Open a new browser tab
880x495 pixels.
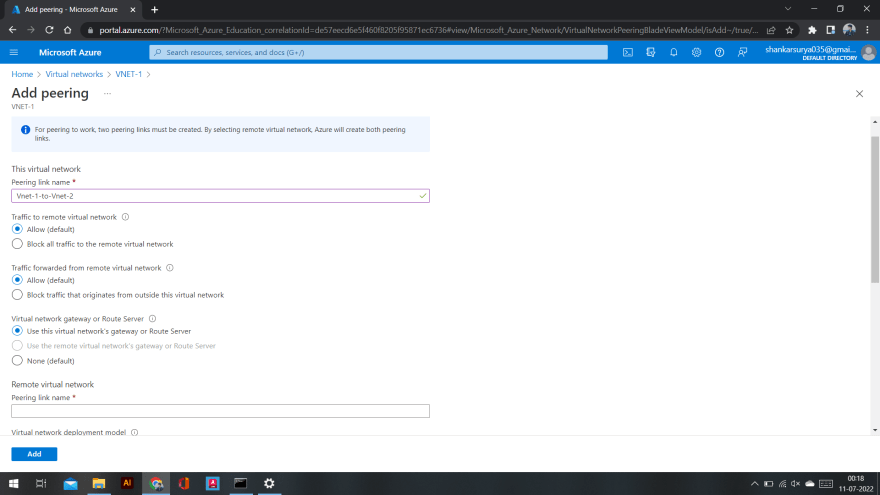coord(154,10)
